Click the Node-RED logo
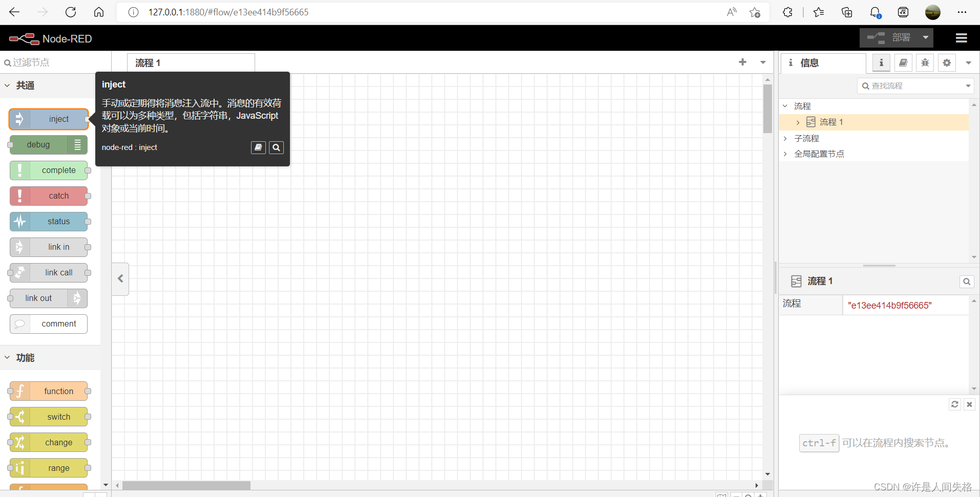 pyautogui.click(x=50, y=38)
